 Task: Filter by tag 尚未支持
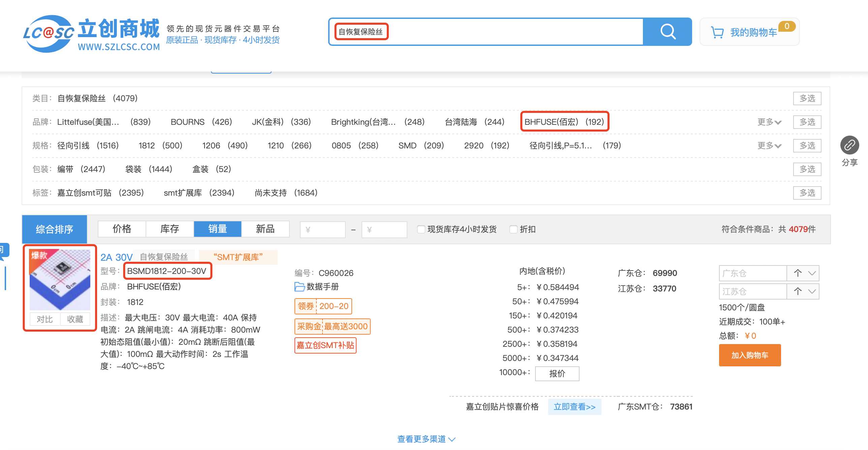click(286, 193)
